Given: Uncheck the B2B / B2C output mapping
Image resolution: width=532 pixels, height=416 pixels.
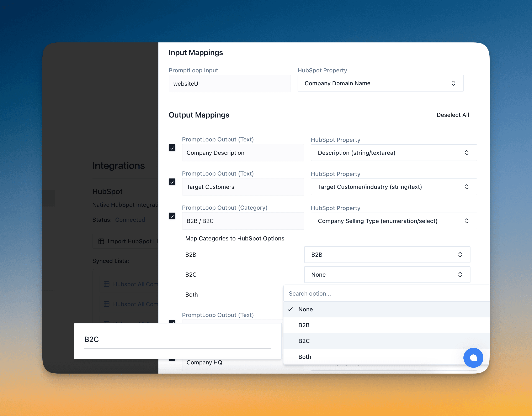Looking at the screenshot, I should (172, 216).
